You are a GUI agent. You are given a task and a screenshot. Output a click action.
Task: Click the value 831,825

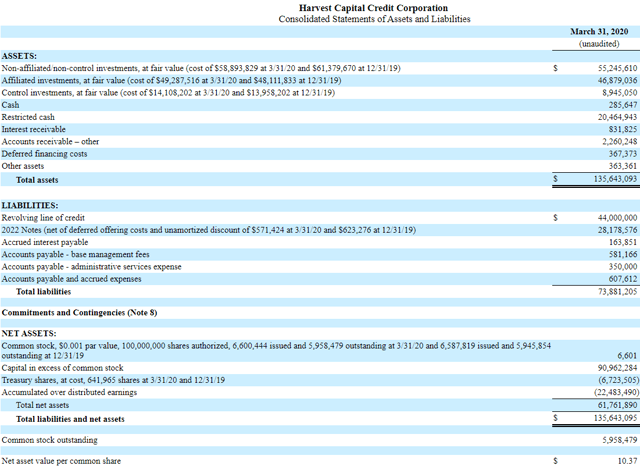tap(623, 129)
